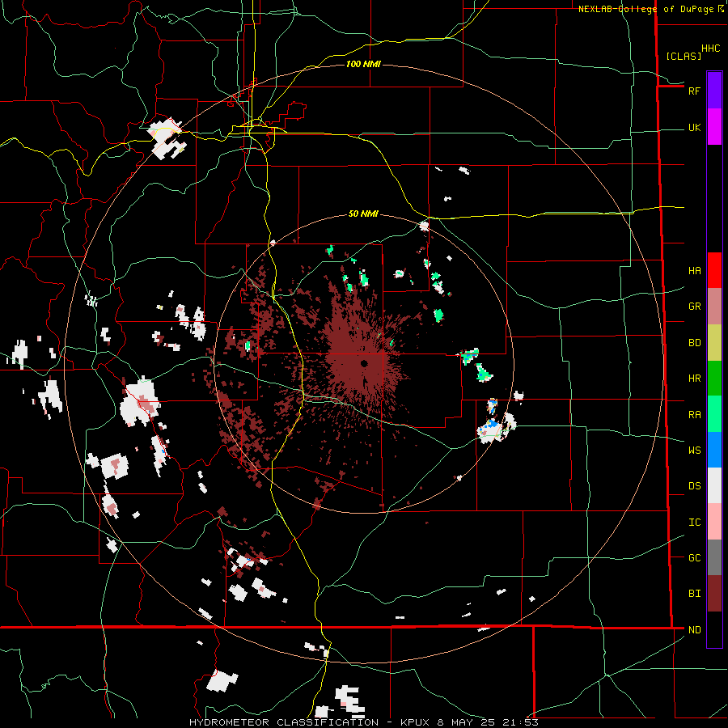
Task: Click the IC legend label
Action: pyautogui.click(x=694, y=523)
